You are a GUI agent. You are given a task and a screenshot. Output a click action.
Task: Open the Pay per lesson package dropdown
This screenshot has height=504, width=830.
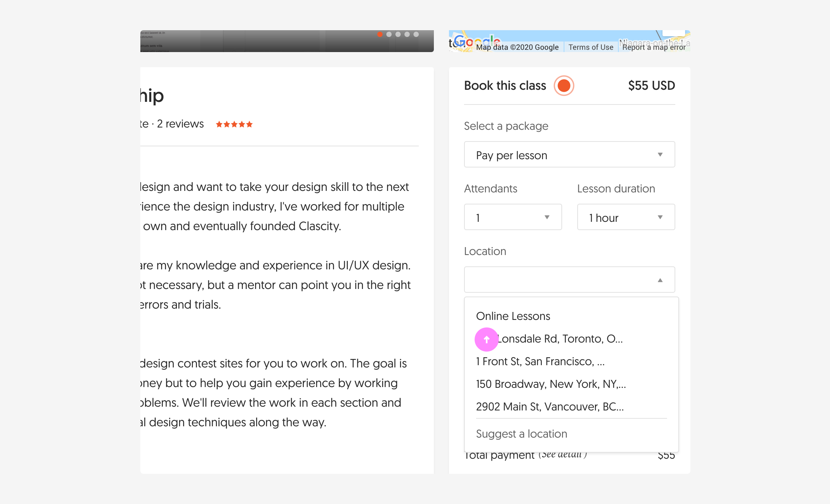pyautogui.click(x=569, y=154)
